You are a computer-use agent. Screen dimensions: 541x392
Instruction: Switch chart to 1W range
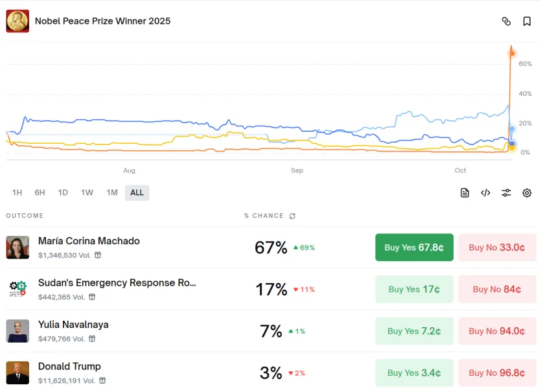point(87,192)
